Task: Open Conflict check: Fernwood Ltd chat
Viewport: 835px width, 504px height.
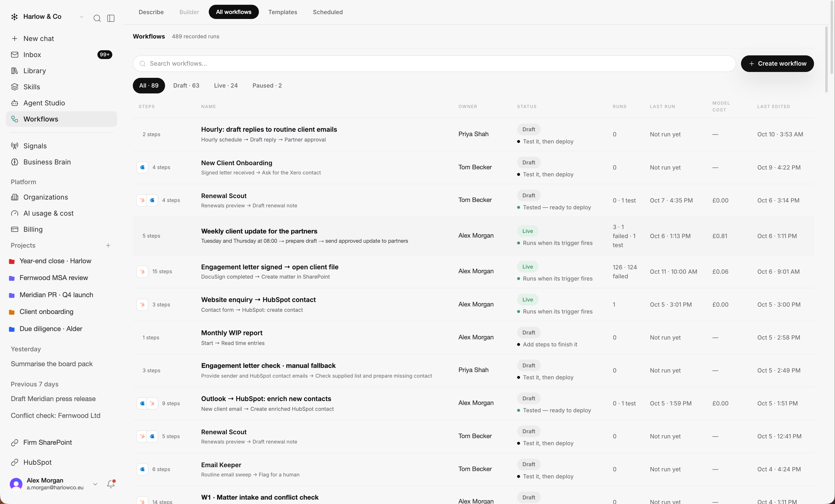Action: coord(56,416)
